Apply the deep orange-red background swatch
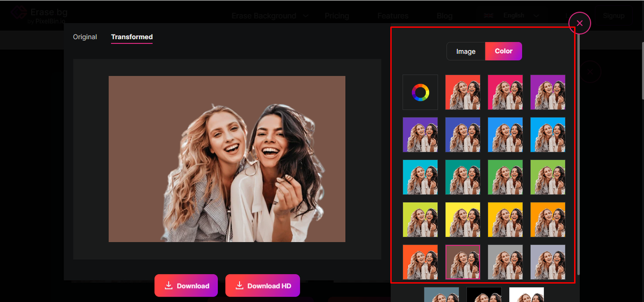The image size is (644, 302). [420, 262]
